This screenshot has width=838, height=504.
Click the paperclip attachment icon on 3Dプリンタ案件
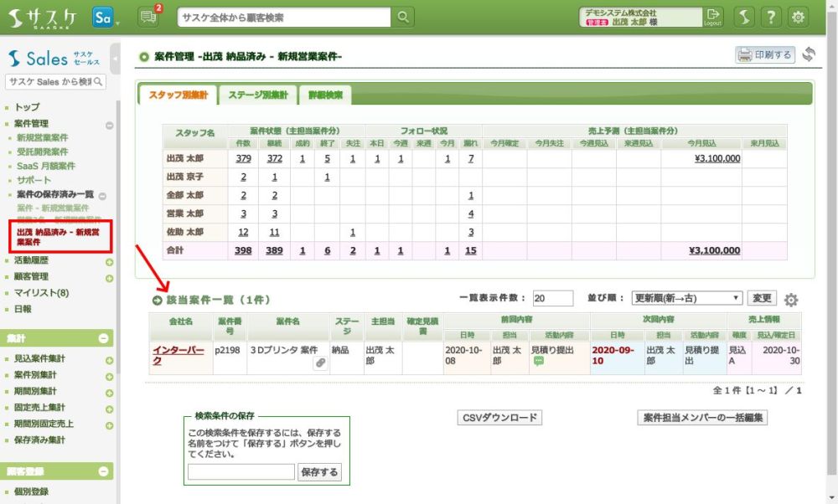(320, 363)
